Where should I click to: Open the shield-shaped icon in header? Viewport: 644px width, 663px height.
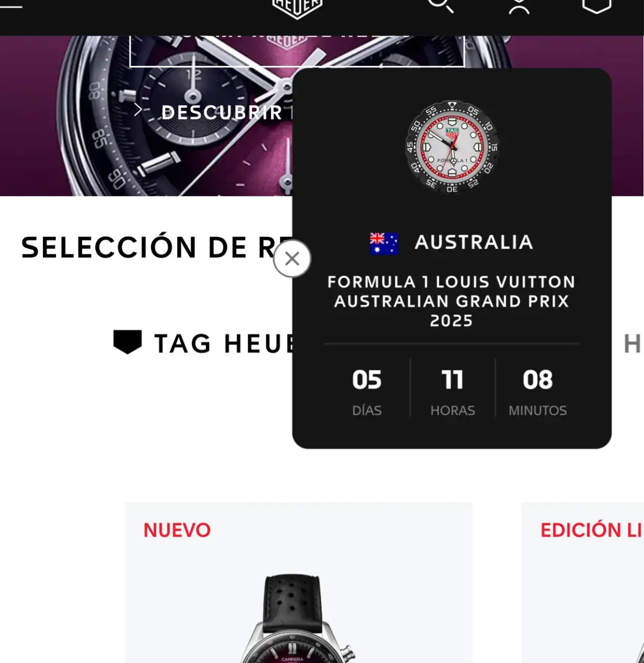pos(597,6)
